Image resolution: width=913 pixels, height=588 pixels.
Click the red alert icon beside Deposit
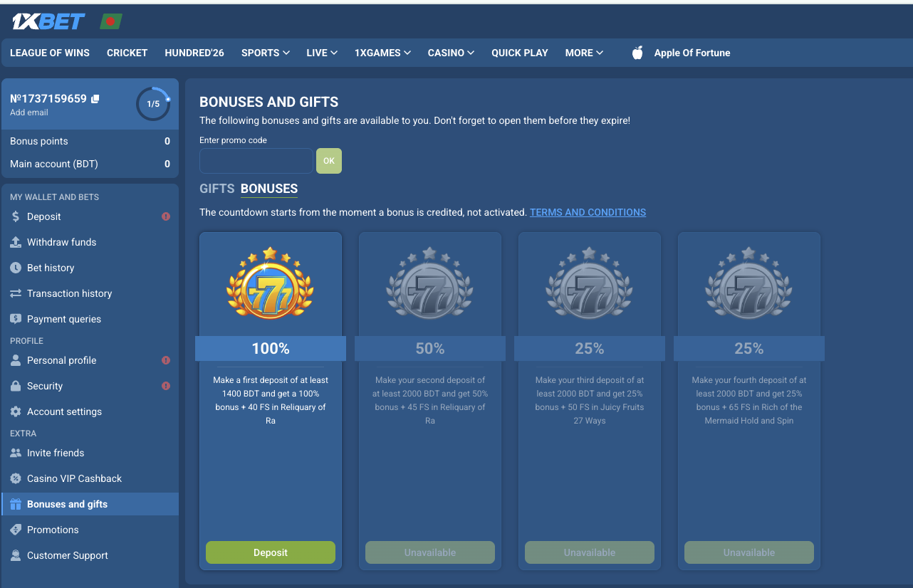pos(166,216)
